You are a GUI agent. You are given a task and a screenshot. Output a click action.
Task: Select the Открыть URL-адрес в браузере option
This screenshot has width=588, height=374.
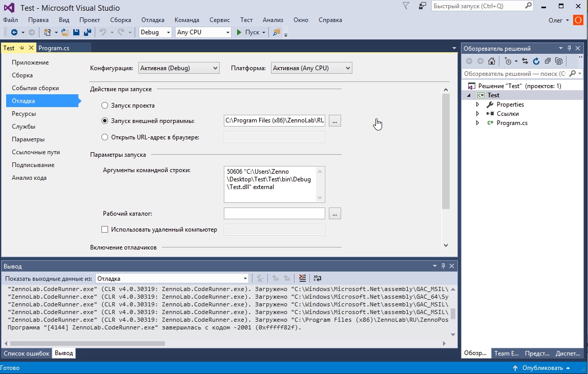105,137
